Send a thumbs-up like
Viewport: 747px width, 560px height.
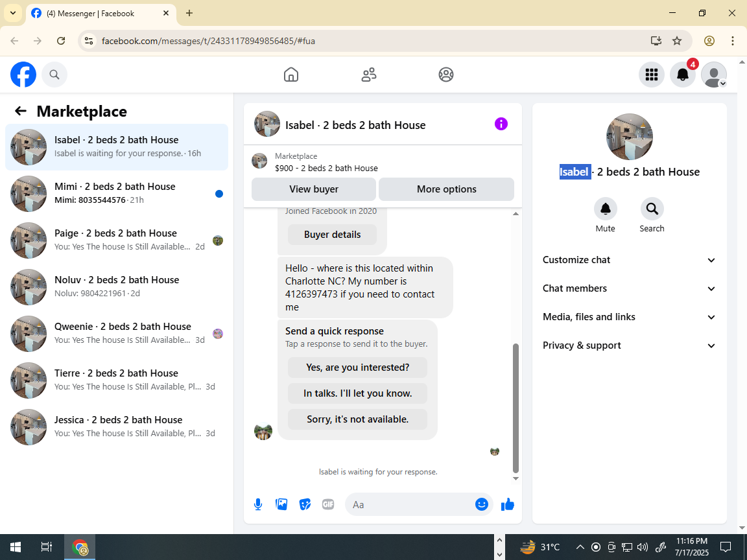point(508,504)
